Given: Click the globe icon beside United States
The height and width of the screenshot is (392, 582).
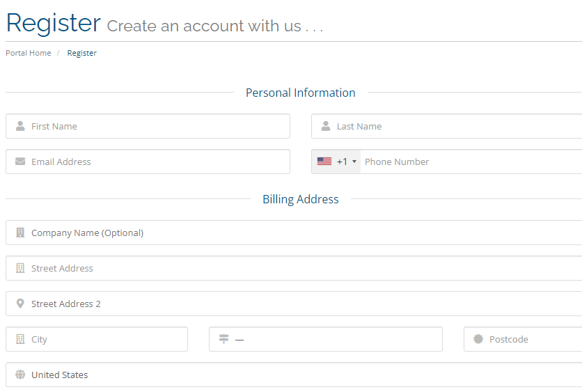Looking at the screenshot, I should click(20, 375).
